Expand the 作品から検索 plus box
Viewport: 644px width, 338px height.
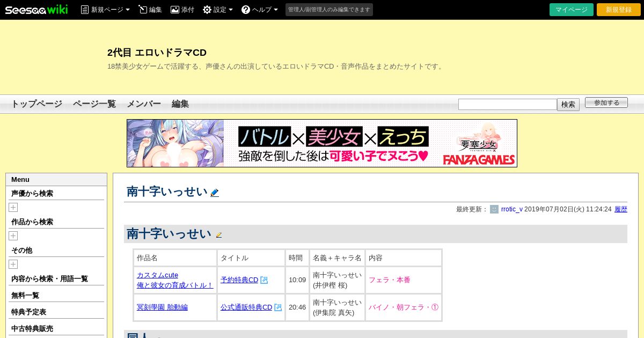(13, 236)
